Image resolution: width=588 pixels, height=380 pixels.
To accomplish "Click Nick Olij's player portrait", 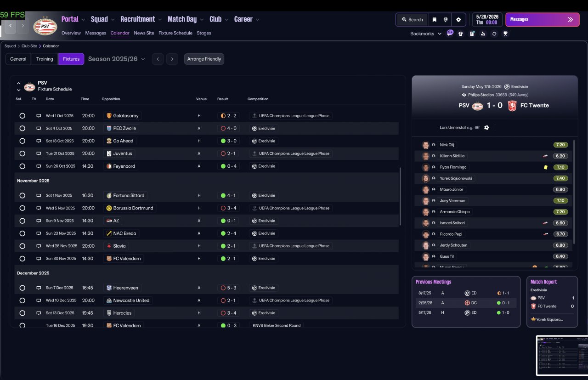I will (425, 145).
